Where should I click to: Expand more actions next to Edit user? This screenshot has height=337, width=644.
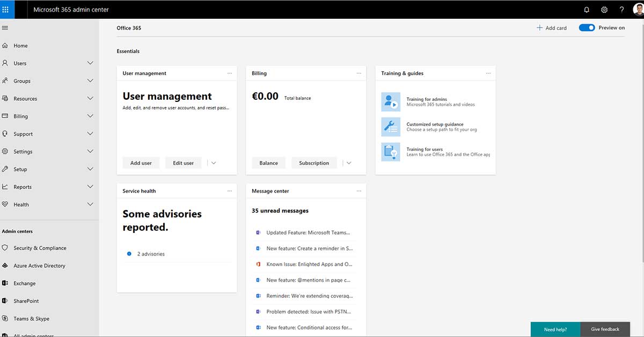click(x=214, y=163)
